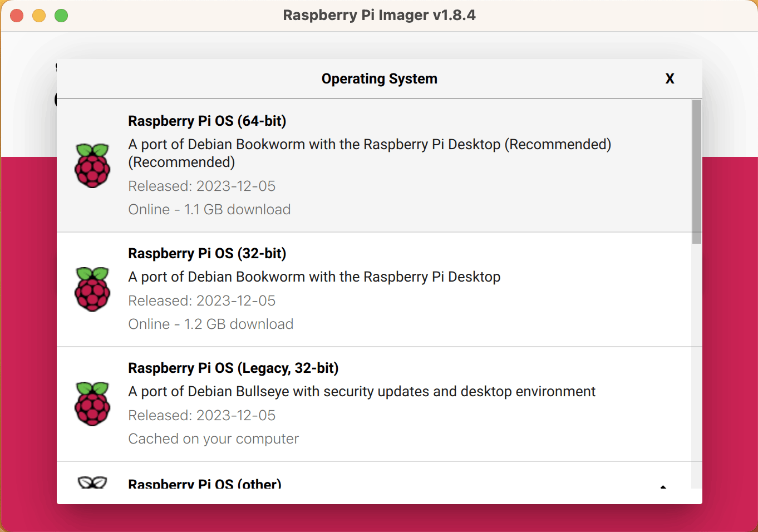Open the Raspberry Pi OS (other) entry label
Image resolution: width=758 pixels, height=532 pixels.
point(204,484)
